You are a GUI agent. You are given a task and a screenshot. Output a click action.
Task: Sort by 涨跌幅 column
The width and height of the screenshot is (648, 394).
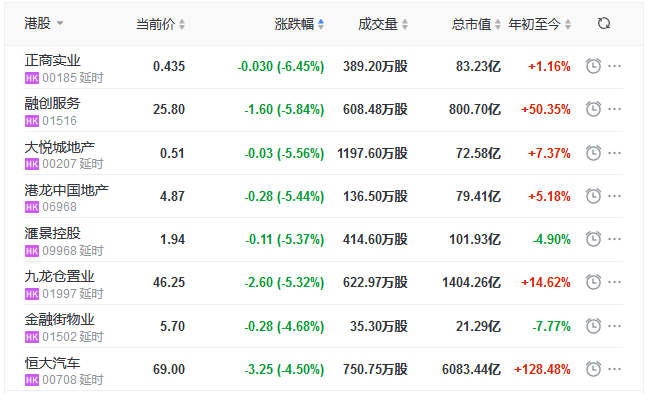pyautogui.click(x=299, y=24)
